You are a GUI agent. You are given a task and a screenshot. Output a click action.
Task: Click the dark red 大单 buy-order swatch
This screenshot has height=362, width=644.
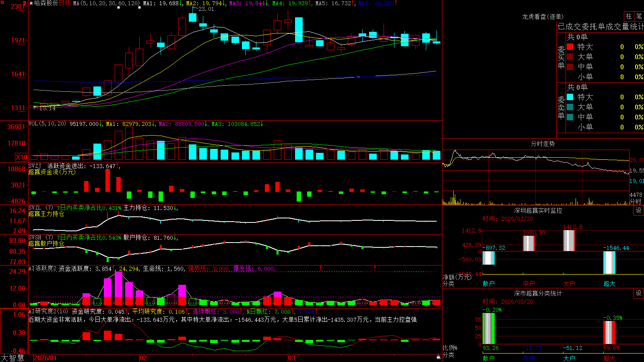point(570,57)
